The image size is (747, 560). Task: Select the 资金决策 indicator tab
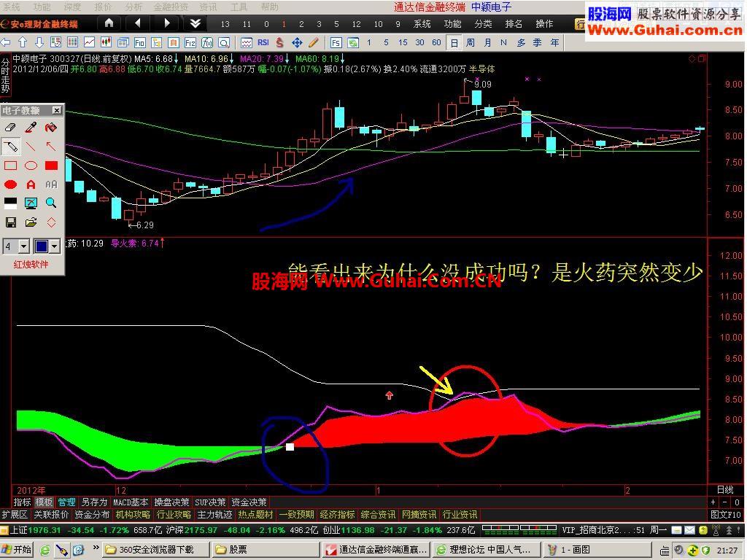249,502
